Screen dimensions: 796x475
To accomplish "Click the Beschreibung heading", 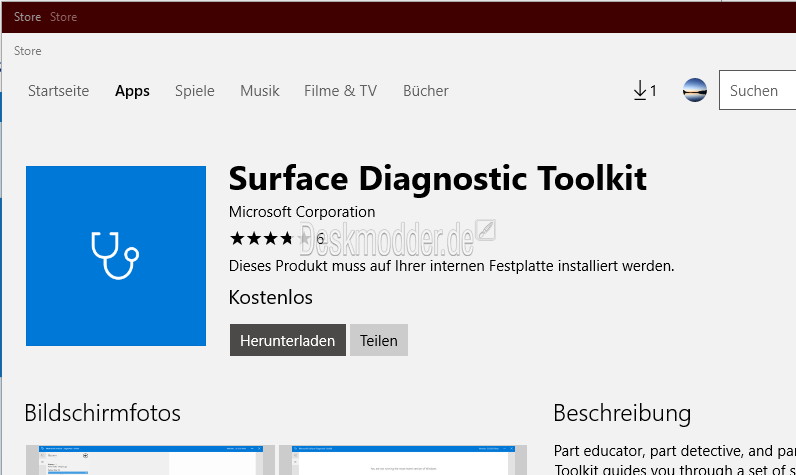I will tap(622, 414).
